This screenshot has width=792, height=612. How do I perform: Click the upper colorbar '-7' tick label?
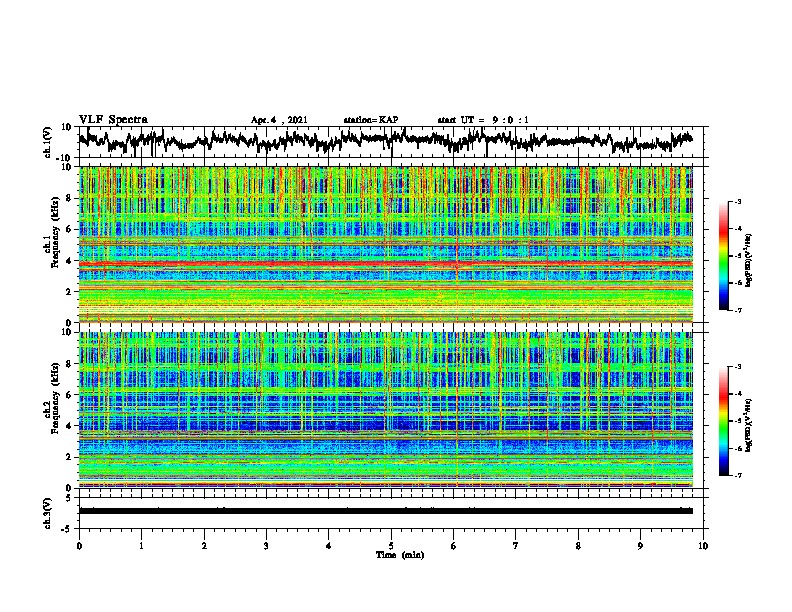738,310
